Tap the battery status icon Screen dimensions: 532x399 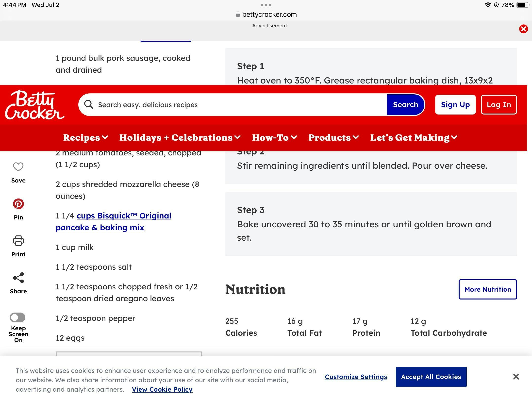click(523, 5)
